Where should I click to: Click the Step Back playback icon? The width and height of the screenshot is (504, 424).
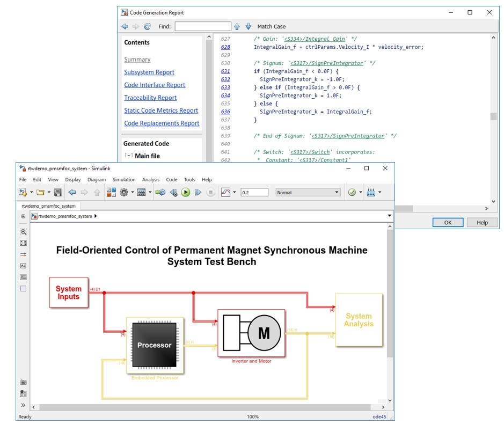coord(173,192)
